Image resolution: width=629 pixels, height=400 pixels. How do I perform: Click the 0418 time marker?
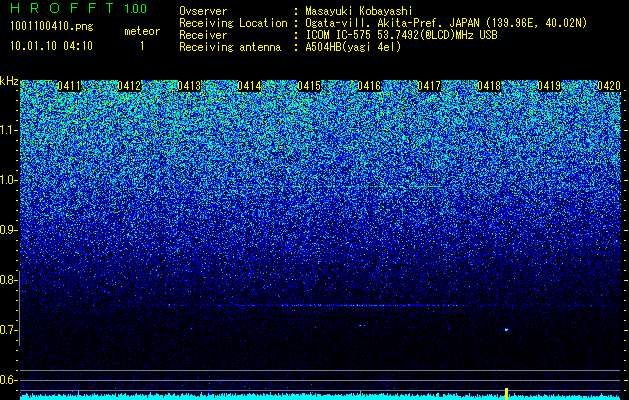click(489, 86)
